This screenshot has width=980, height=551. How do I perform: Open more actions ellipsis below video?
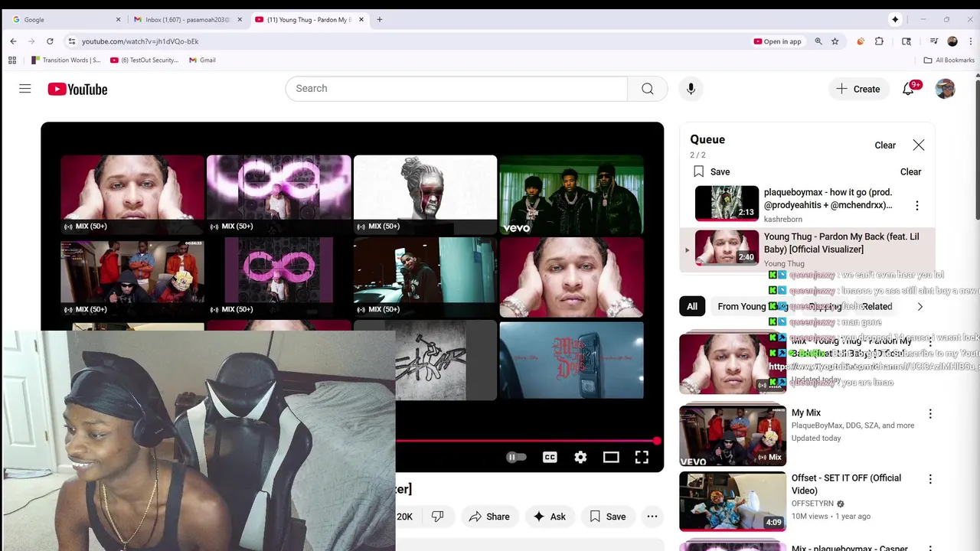[x=652, y=517]
